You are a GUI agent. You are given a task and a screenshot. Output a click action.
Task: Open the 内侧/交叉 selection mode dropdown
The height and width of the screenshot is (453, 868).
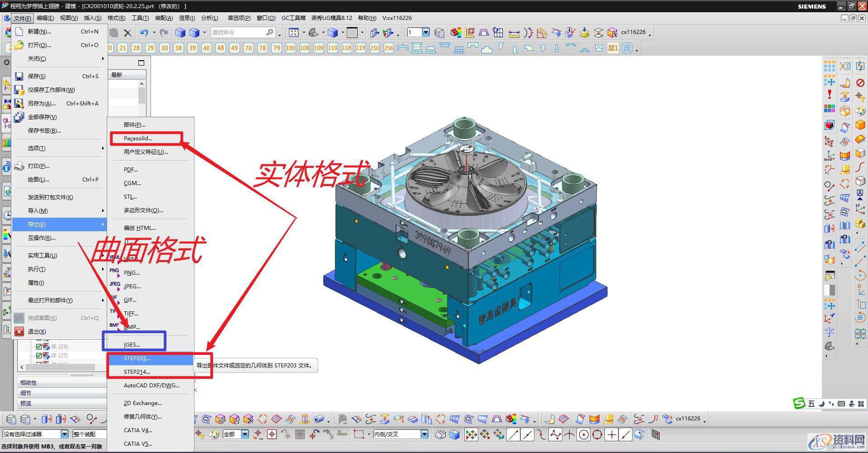click(x=424, y=434)
